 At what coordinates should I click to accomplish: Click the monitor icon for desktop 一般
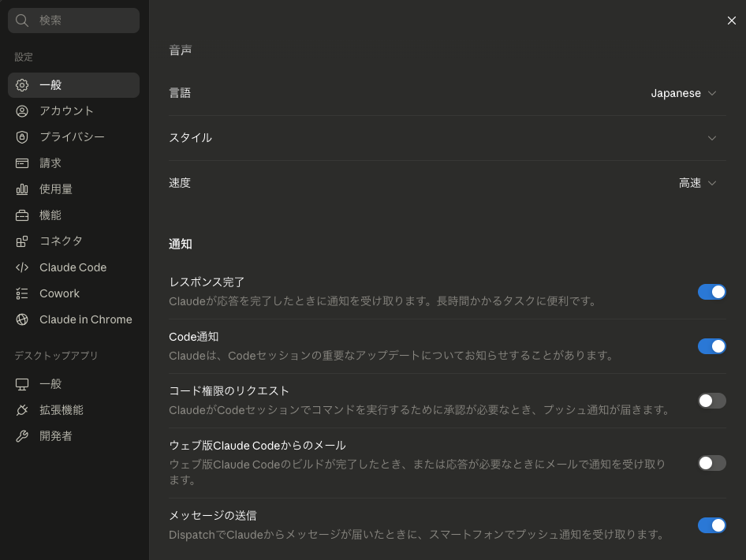(22, 384)
